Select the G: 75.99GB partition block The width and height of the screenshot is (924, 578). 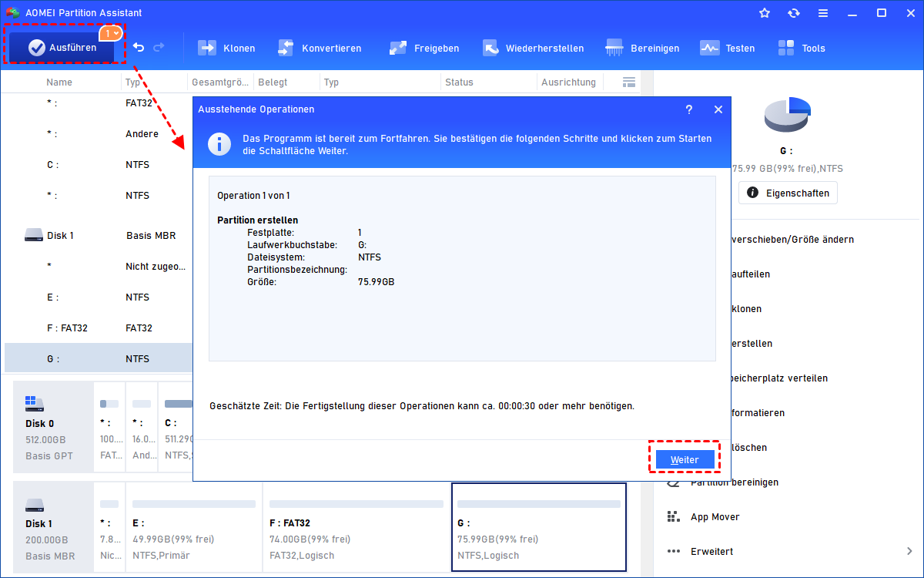(x=539, y=528)
